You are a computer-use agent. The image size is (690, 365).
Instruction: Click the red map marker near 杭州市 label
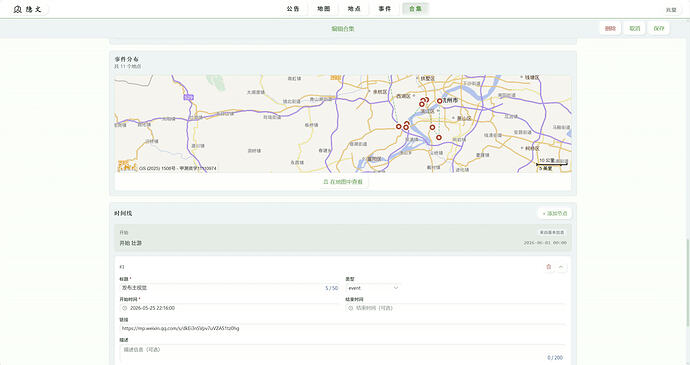click(x=439, y=101)
